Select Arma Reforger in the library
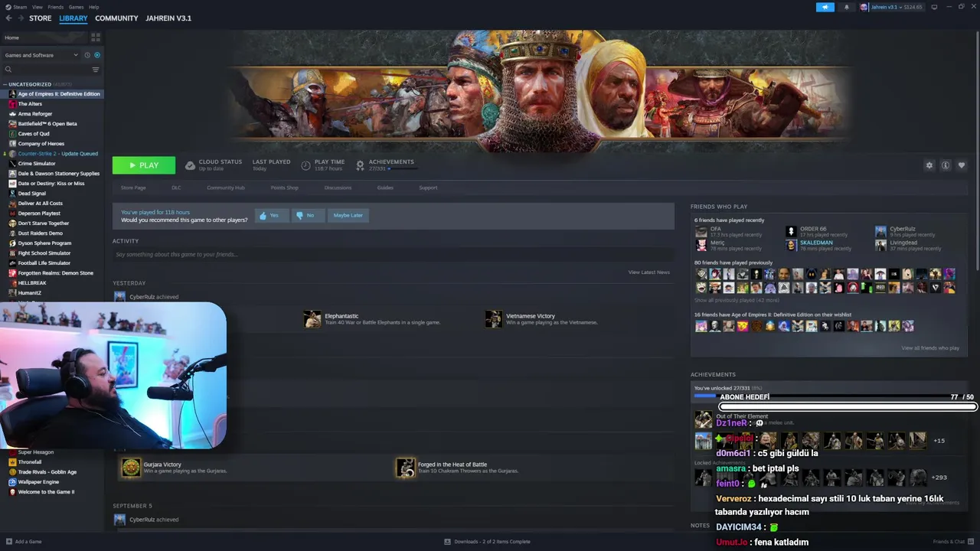The height and width of the screenshot is (551, 980). [x=35, y=114]
